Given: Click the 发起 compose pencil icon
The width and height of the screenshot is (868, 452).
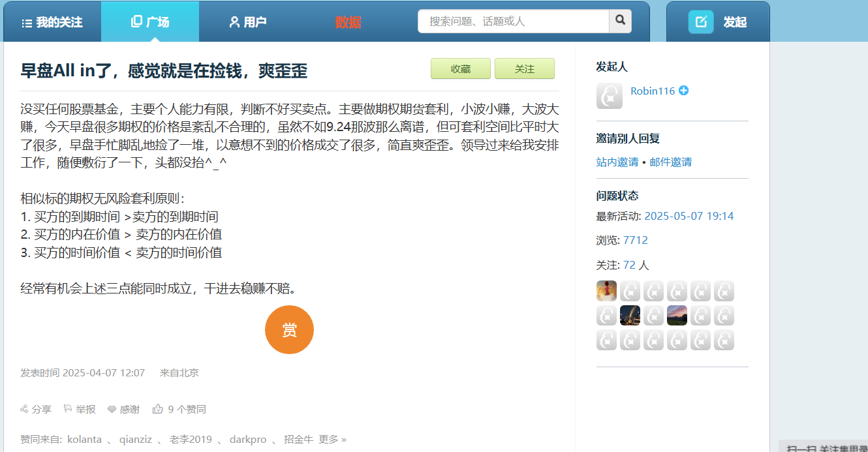Looking at the screenshot, I should pos(701,22).
